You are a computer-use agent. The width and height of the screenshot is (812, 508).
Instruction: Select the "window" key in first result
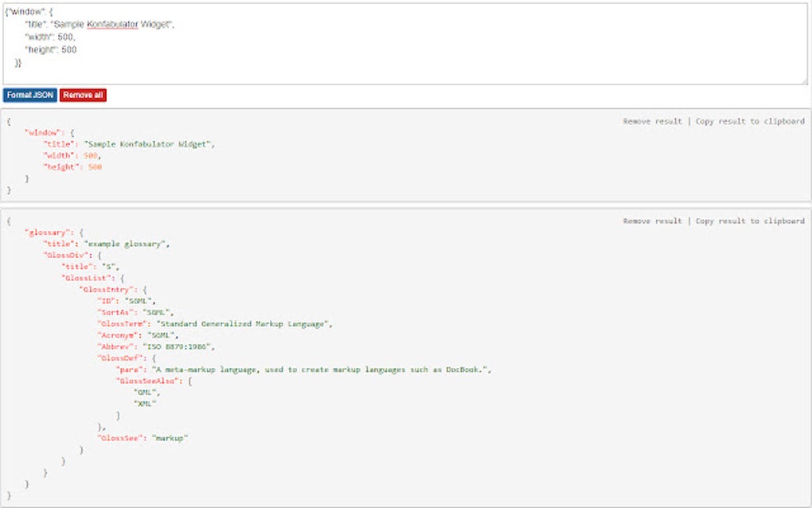40,132
